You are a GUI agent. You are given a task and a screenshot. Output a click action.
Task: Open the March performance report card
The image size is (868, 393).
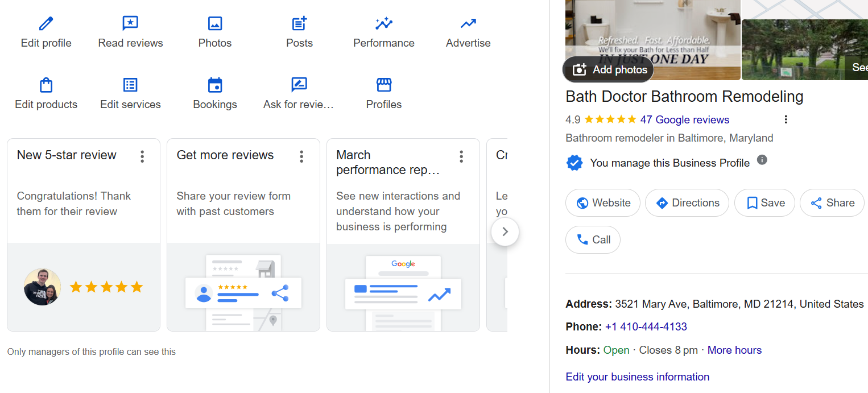(x=403, y=234)
